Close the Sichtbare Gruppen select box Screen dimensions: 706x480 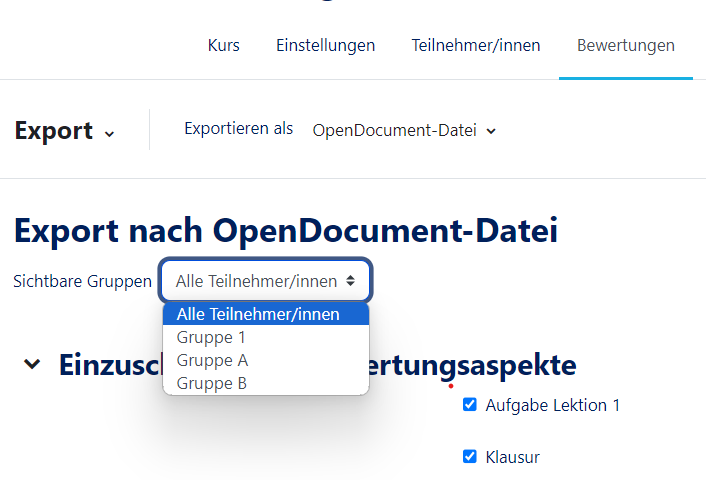tap(265, 281)
